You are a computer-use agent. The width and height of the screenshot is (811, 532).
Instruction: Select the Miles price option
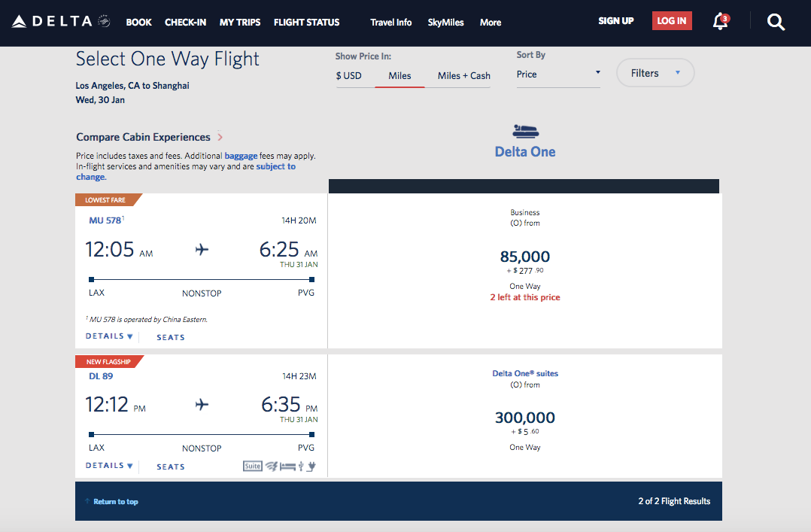click(399, 75)
